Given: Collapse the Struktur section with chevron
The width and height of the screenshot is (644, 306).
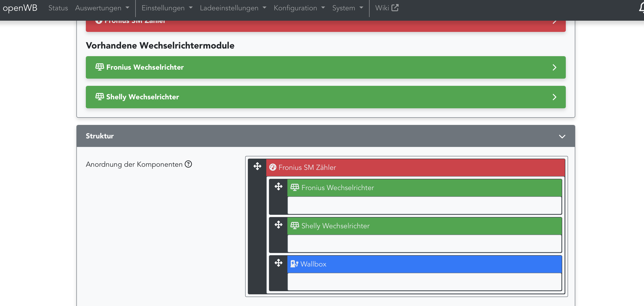Looking at the screenshot, I should [562, 136].
